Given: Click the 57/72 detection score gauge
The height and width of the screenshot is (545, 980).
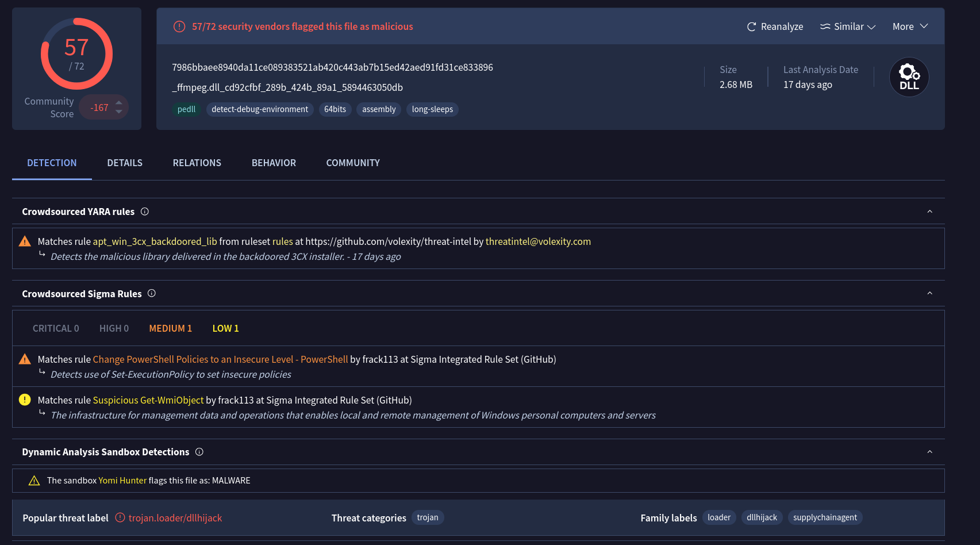Looking at the screenshot, I should point(76,54).
